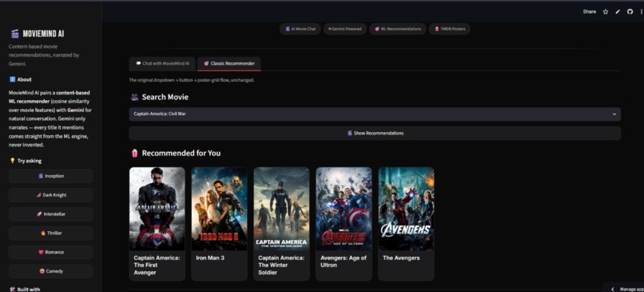Click the dropdown arrow of movie selector
The image size is (644, 292).
(614, 114)
